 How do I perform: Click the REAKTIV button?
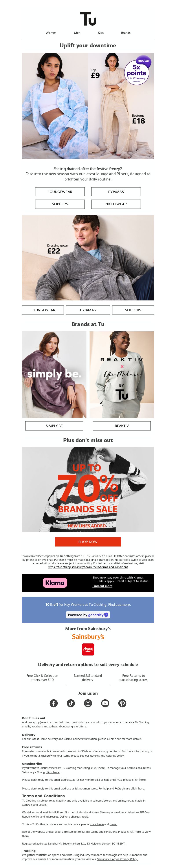[x=122, y=426]
